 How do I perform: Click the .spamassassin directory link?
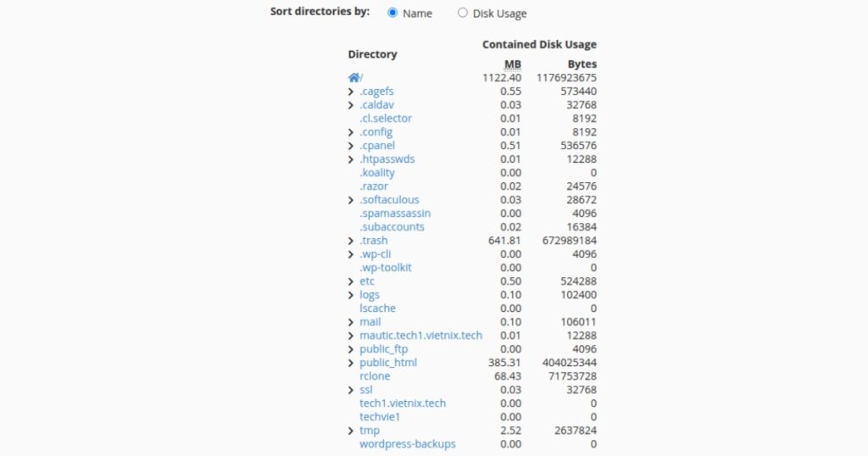click(395, 214)
